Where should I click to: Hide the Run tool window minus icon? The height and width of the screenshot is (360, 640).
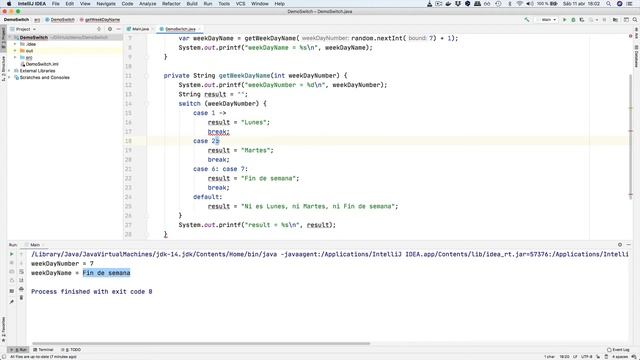point(629,244)
